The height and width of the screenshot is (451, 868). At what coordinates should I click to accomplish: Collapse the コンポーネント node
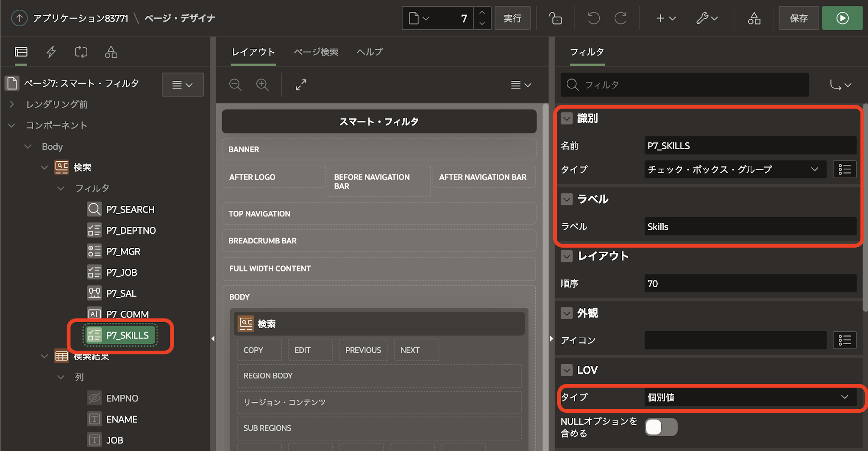click(x=12, y=125)
